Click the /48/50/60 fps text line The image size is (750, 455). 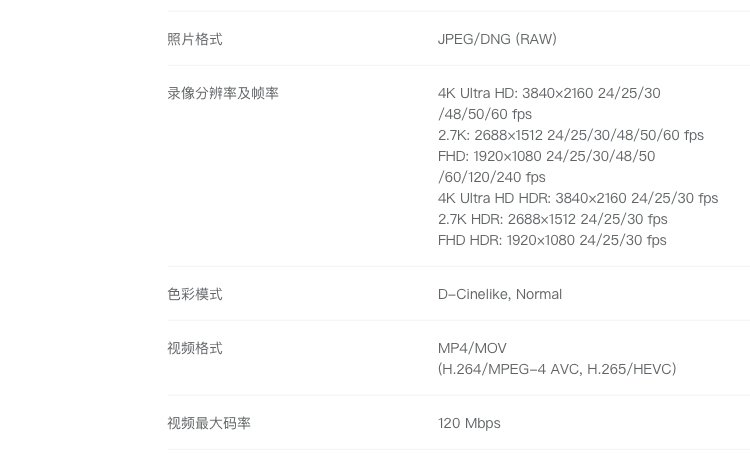coord(485,114)
